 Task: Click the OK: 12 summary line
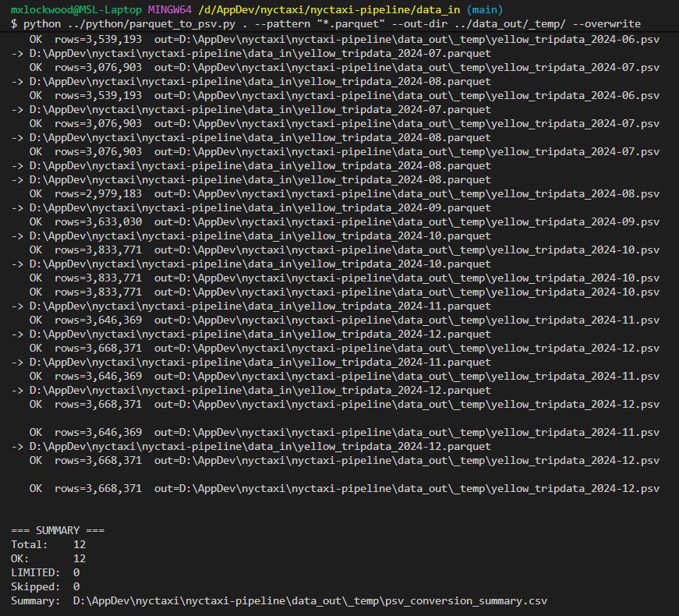48,559
